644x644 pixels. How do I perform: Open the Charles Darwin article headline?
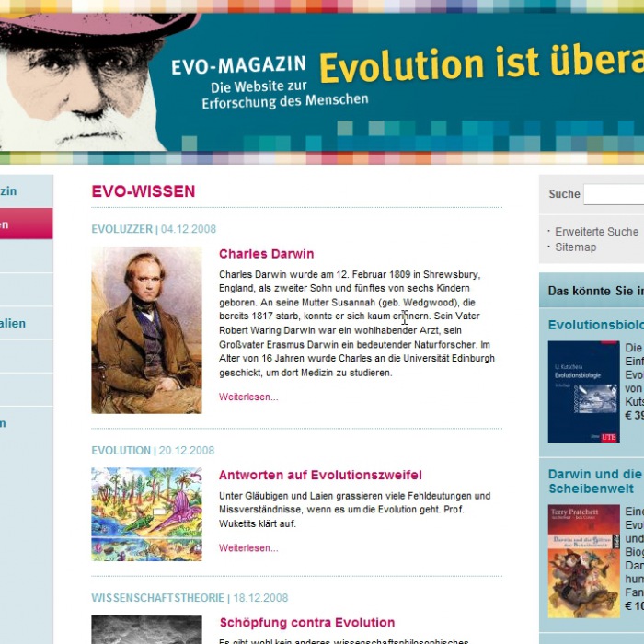tap(266, 254)
